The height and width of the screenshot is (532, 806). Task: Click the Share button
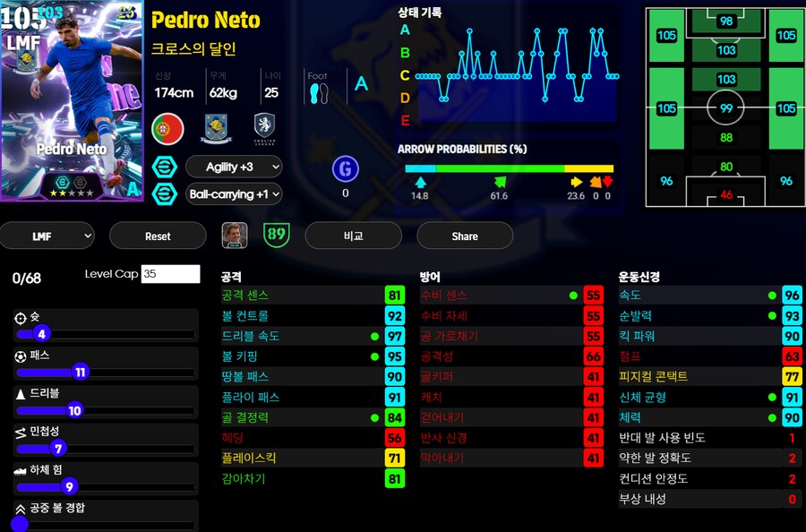(464, 236)
